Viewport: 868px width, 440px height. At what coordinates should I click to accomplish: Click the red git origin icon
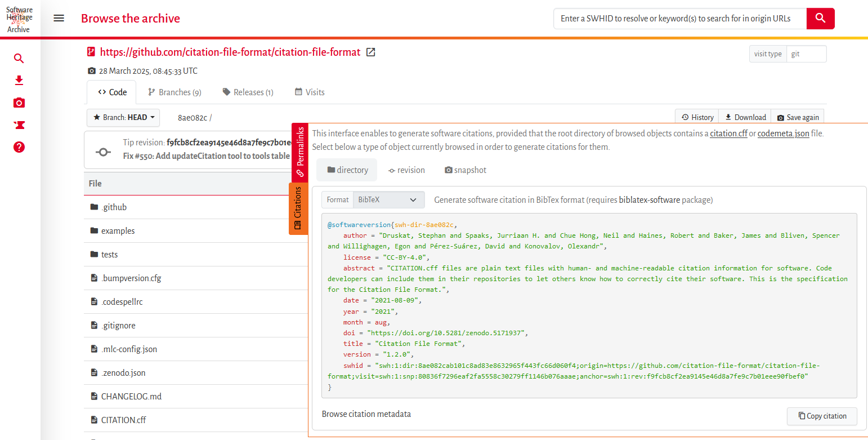click(x=91, y=52)
